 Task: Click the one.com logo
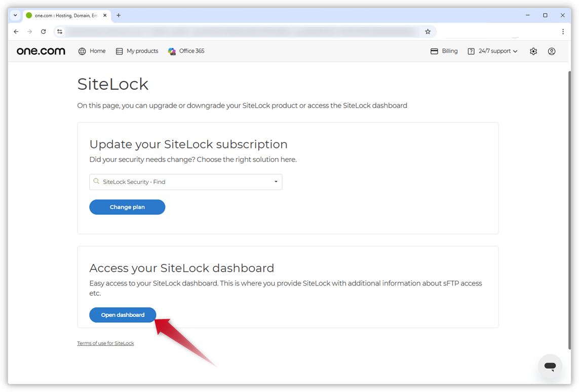click(x=41, y=51)
